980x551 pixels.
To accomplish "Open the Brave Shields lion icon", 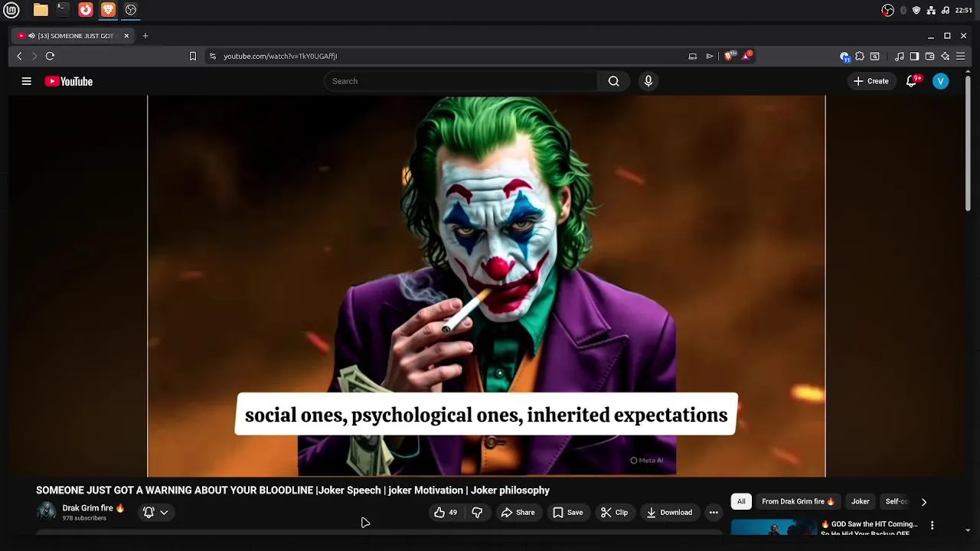I will click(730, 56).
